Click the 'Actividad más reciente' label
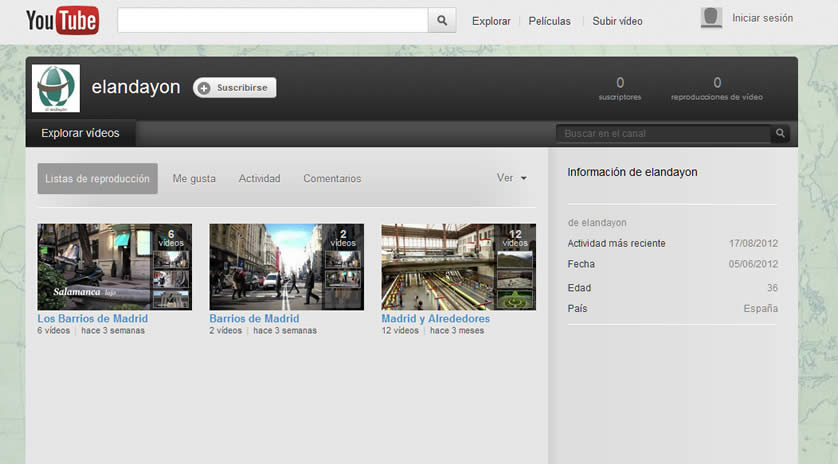Screen dimensions: 838x464 (616, 243)
